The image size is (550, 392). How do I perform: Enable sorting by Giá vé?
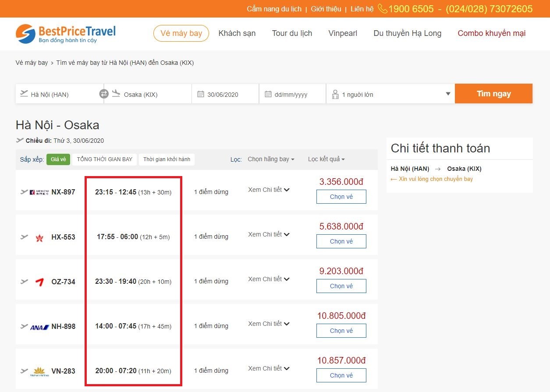coord(58,159)
